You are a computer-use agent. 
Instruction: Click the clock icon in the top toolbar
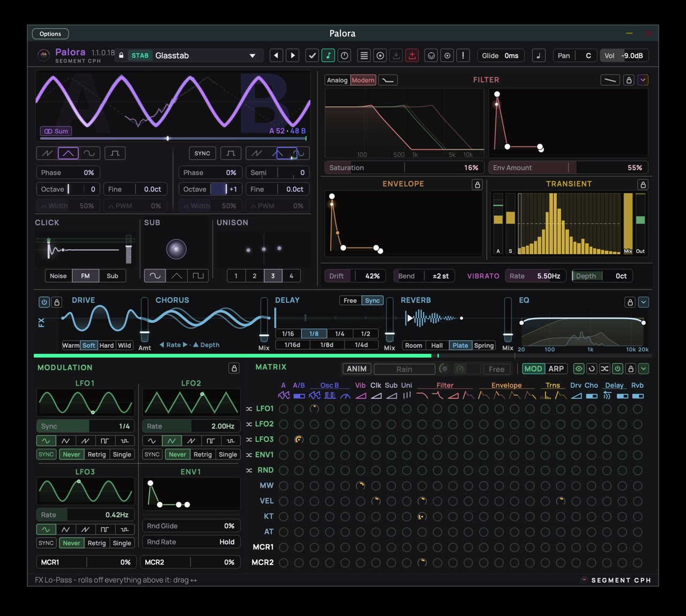[x=345, y=55]
